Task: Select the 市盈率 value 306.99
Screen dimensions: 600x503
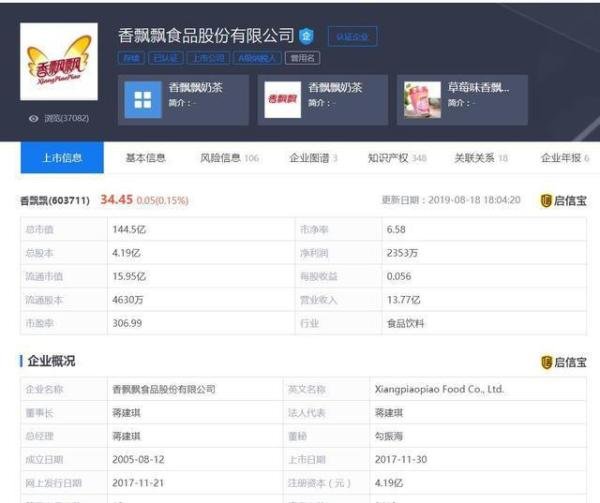Action: (127, 324)
